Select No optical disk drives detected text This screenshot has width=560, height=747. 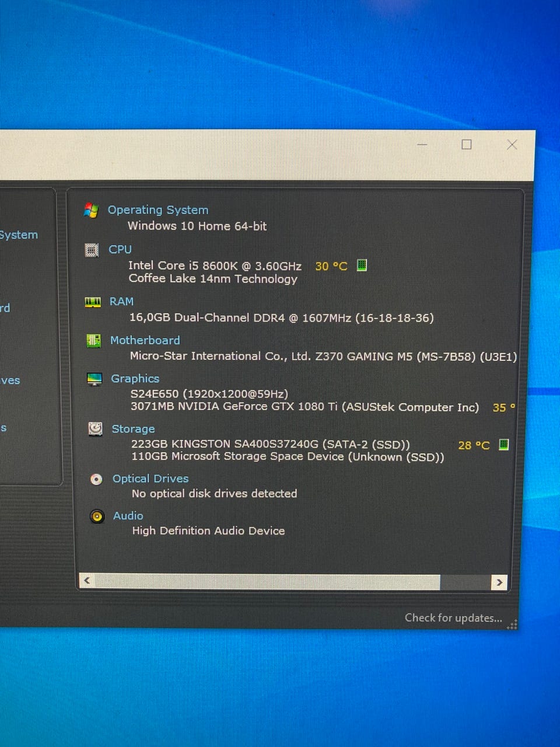click(x=215, y=494)
